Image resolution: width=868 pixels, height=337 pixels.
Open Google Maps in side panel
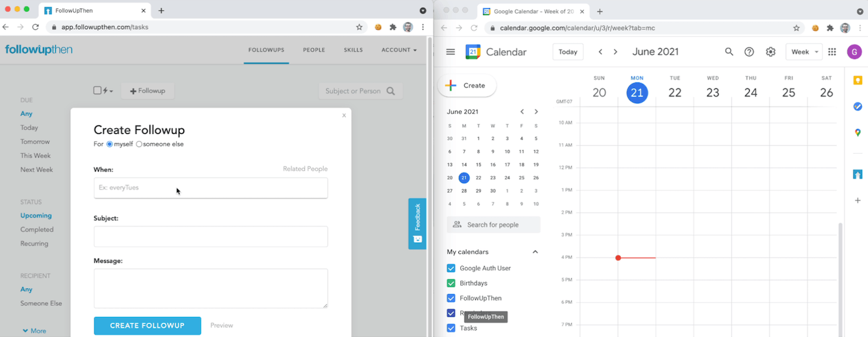point(858,132)
